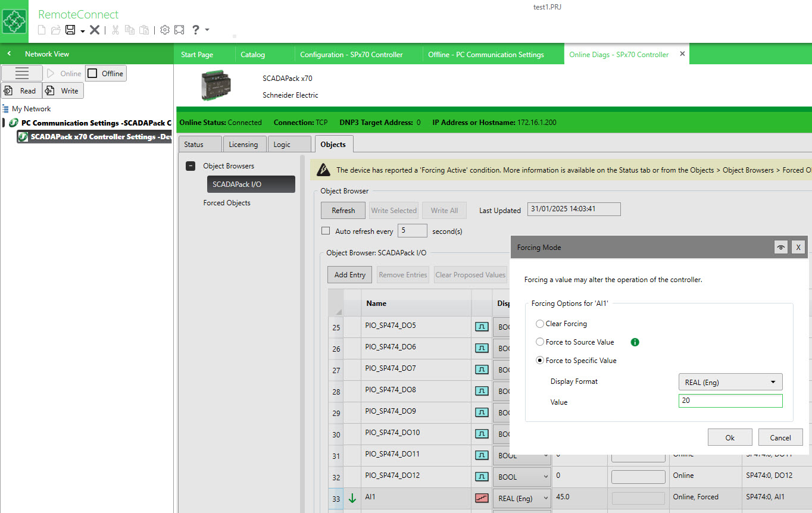The image size is (812, 513).
Task: Create a new project file
Action: pos(42,30)
